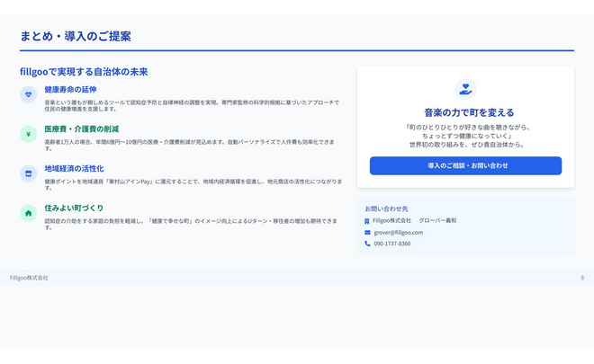This screenshot has height=364, width=594.
Task: Click the slide title まとめ・導入のご提案
Action: [x=76, y=37]
